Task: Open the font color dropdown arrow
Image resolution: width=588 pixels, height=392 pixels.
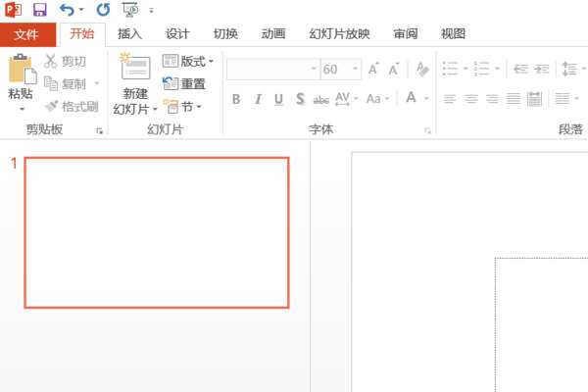Action: pos(426,99)
